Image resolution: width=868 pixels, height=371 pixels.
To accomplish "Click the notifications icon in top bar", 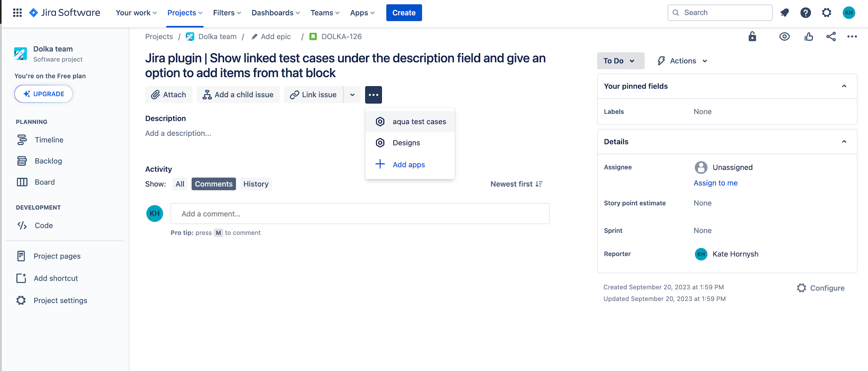I will pyautogui.click(x=784, y=13).
